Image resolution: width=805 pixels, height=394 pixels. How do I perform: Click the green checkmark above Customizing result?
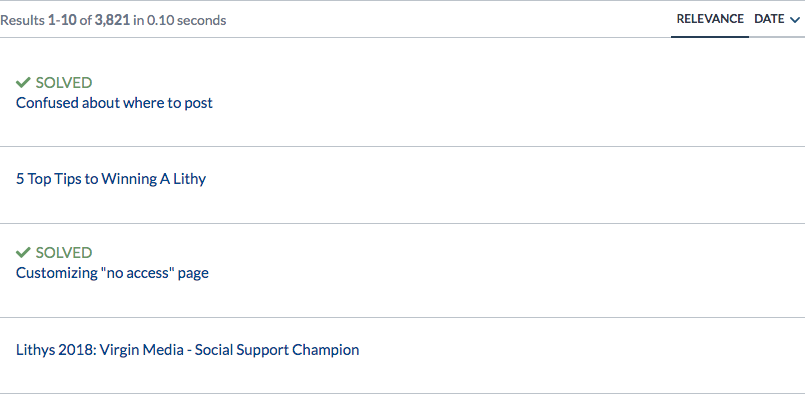(x=24, y=253)
